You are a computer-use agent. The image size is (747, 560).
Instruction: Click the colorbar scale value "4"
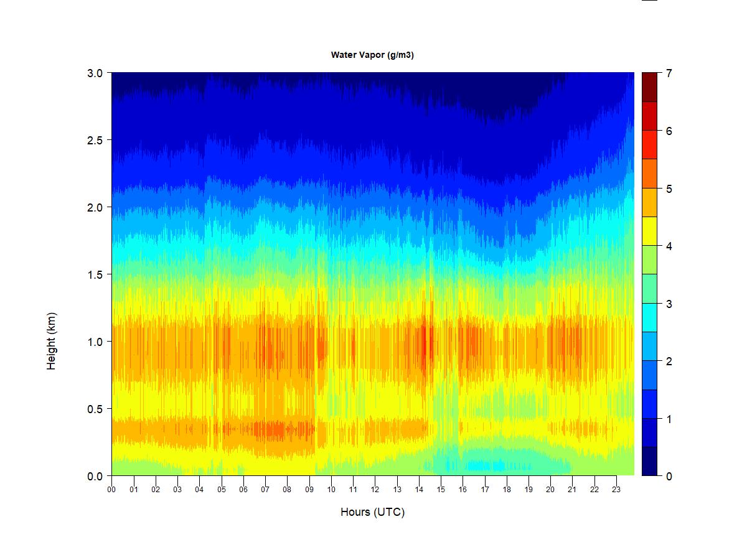point(669,246)
